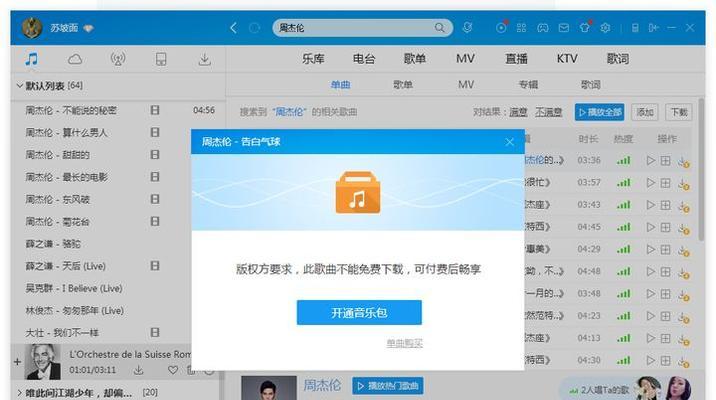Open the KTV tab
Screen dimensions: 716x400
pos(567,59)
